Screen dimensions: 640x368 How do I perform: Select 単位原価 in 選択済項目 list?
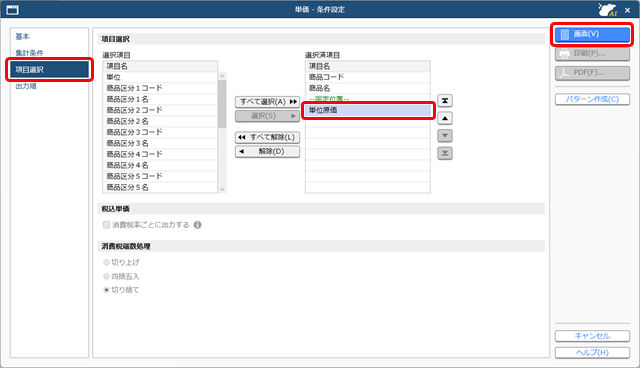368,110
